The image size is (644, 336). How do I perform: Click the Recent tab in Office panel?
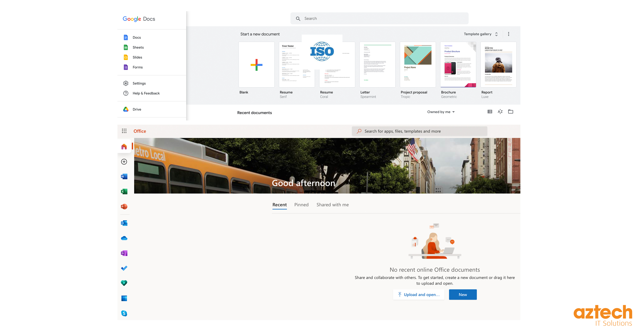click(x=280, y=205)
